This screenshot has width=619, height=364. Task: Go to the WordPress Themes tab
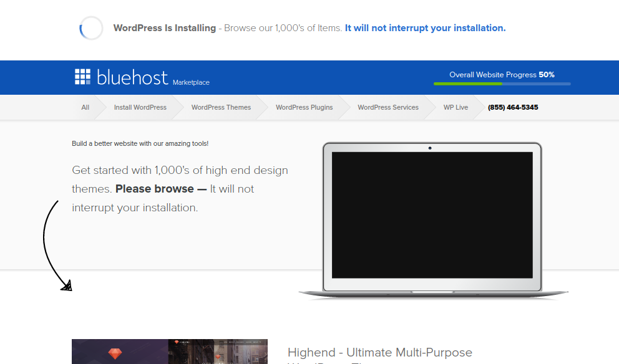click(221, 107)
